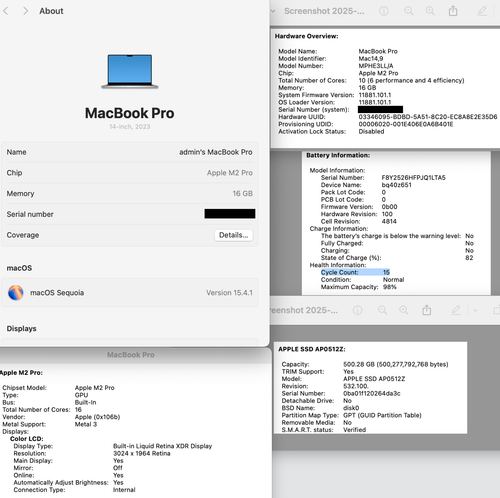Click the bottom window title 'MacBook Pro'
The width and height of the screenshot is (500, 498).
click(131, 355)
